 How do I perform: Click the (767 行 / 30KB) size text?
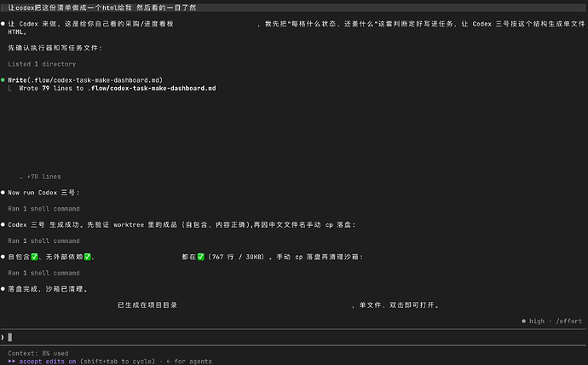(236, 257)
